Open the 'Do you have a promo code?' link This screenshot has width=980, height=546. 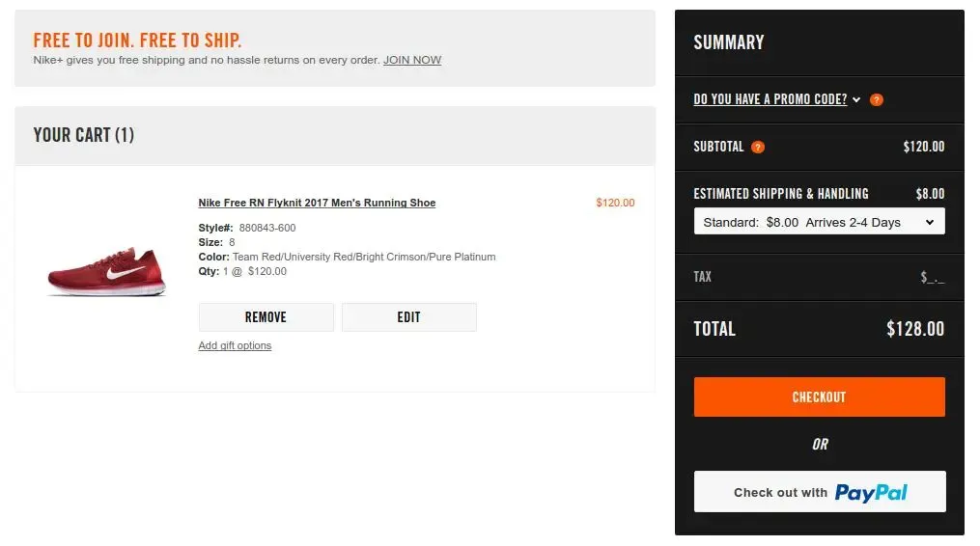click(x=770, y=99)
